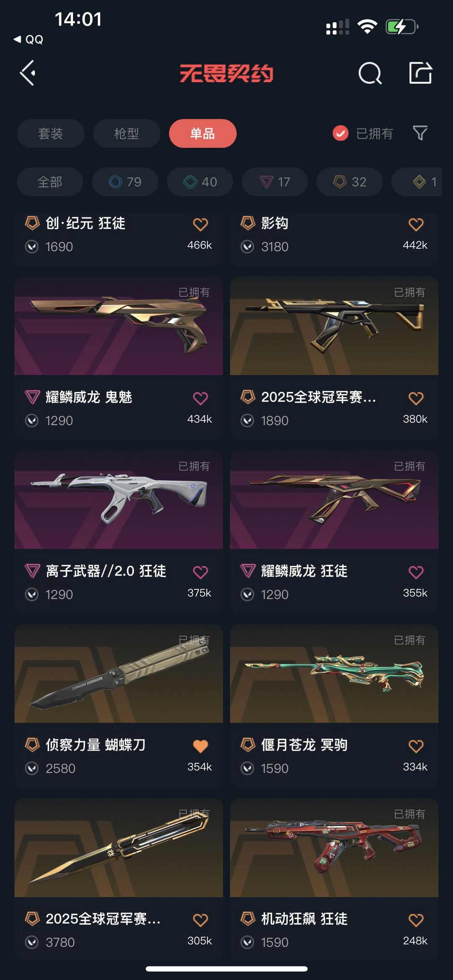Favorite 影钩 with heart icon
This screenshot has height=980, width=453.
pos(416,224)
